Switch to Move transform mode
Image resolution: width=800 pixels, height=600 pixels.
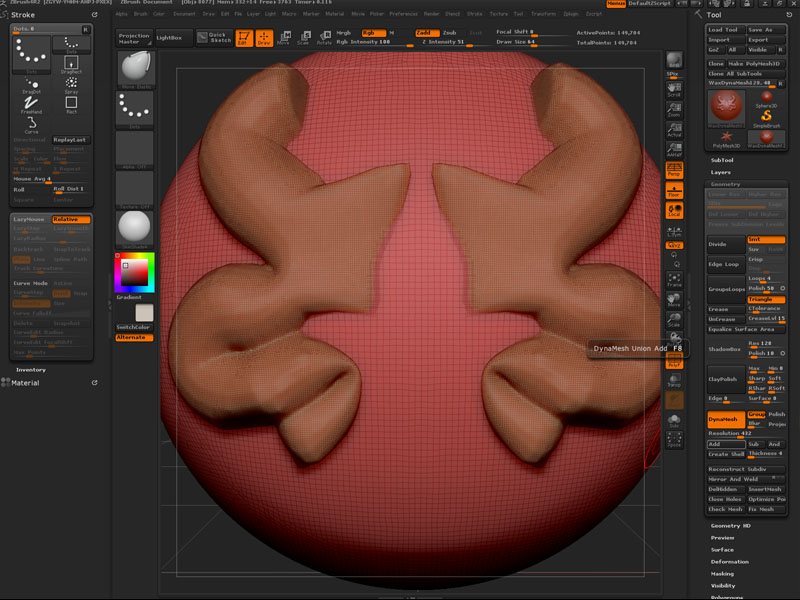pyautogui.click(x=284, y=37)
